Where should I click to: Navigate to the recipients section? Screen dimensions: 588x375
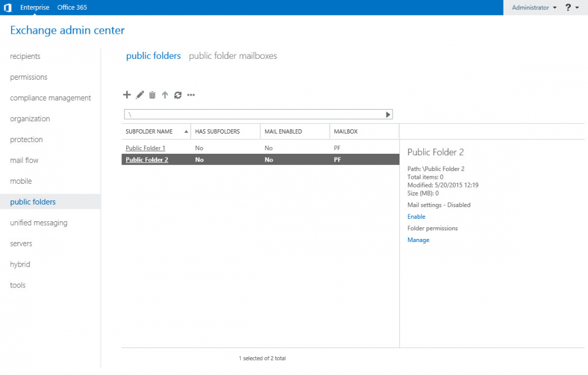tap(24, 56)
